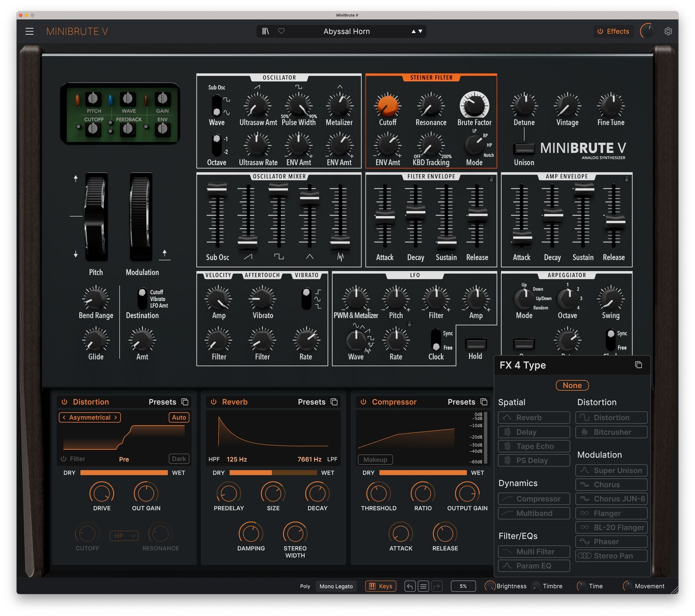The height and width of the screenshot is (616, 695).
Task: Open the preset library browser icon
Action: [265, 31]
